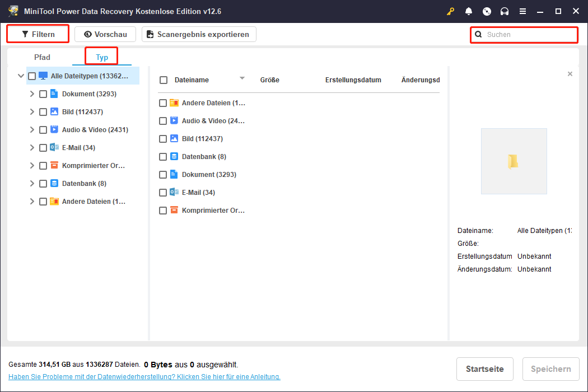Screen dimensions: 588x392
Task: Click the key (register license) icon
Action: pos(450,11)
